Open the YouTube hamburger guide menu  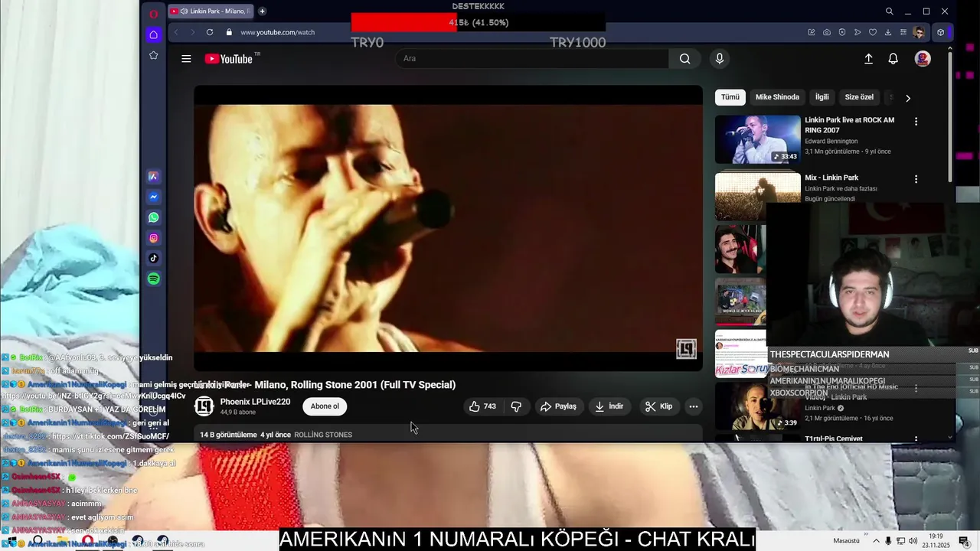186,59
